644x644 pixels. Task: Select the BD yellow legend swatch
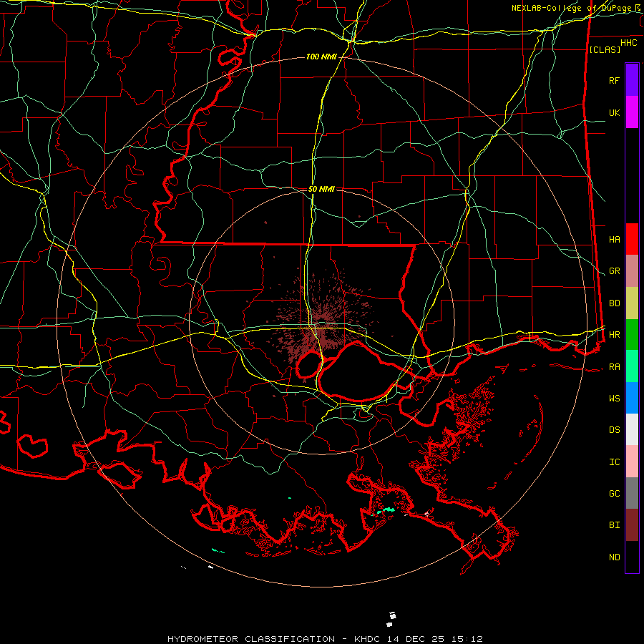coord(632,303)
